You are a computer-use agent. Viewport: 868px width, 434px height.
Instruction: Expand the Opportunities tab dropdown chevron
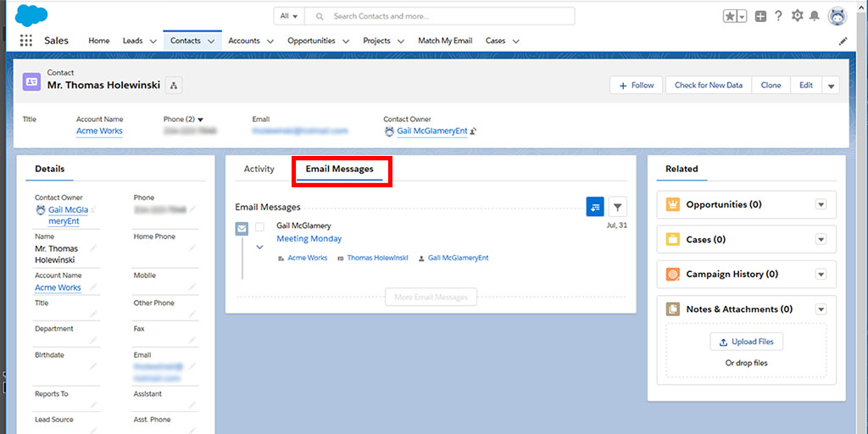pos(346,41)
